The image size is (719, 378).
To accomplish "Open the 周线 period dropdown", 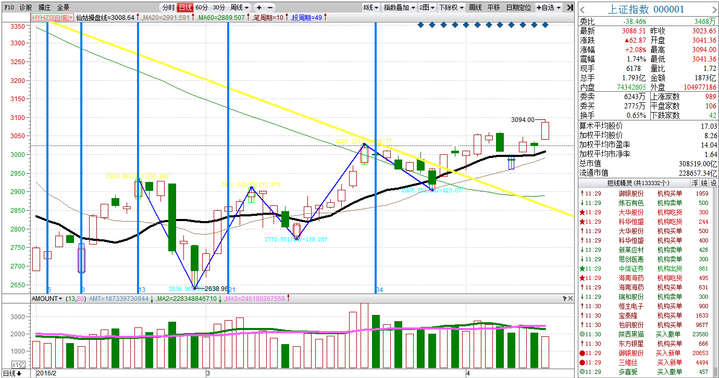I will coord(239,7).
